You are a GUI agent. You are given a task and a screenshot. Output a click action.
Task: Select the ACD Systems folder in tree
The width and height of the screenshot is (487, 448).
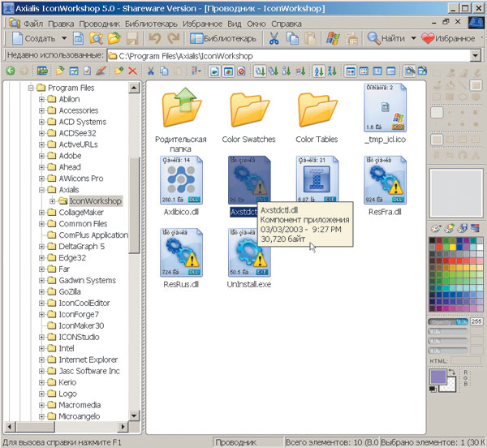82,122
